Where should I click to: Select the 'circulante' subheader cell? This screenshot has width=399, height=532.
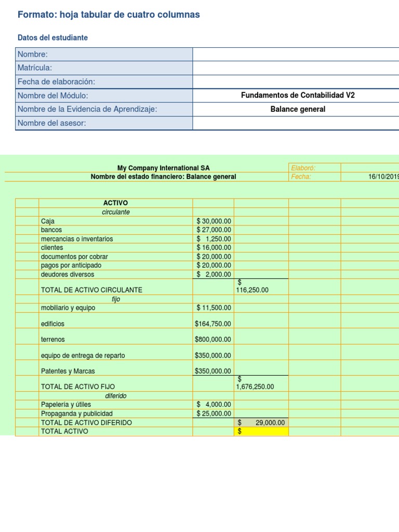(x=116, y=212)
